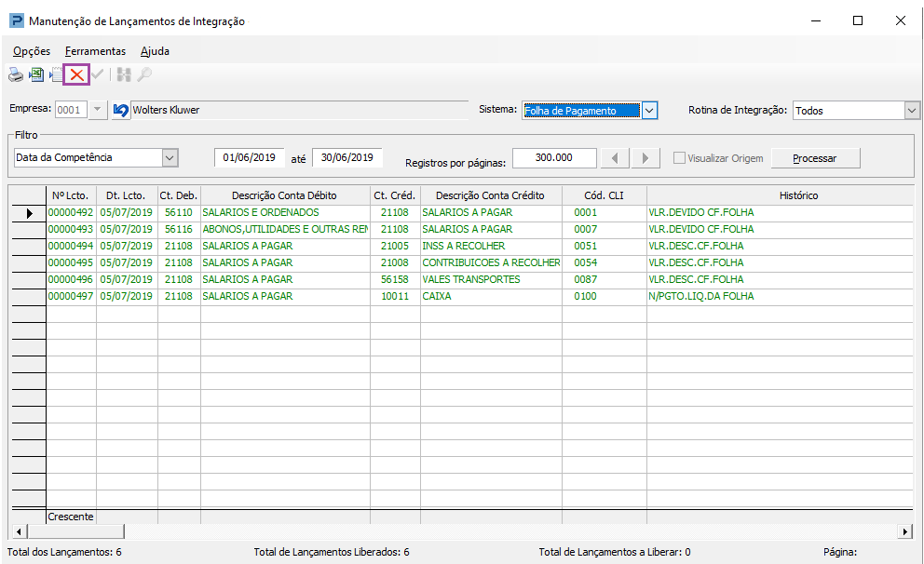Click the red X delete icon
This screenshot has height=564, width=924.
[x=76, y=74]
